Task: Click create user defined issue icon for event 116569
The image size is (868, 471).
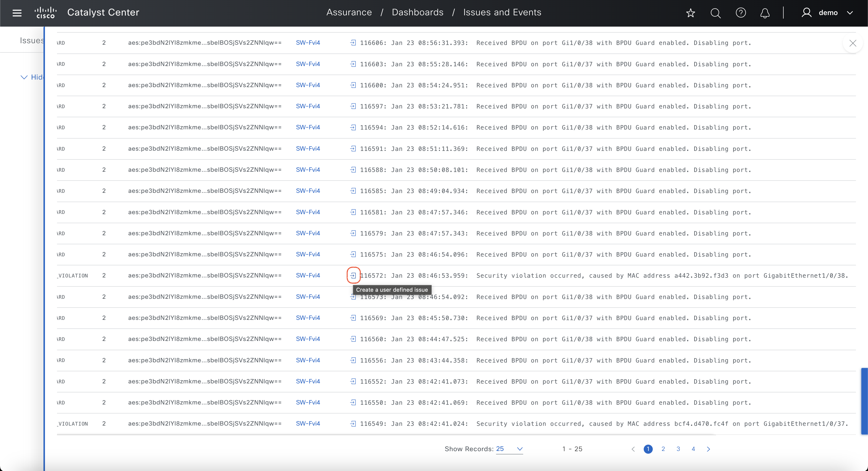Action: point(353,318)
